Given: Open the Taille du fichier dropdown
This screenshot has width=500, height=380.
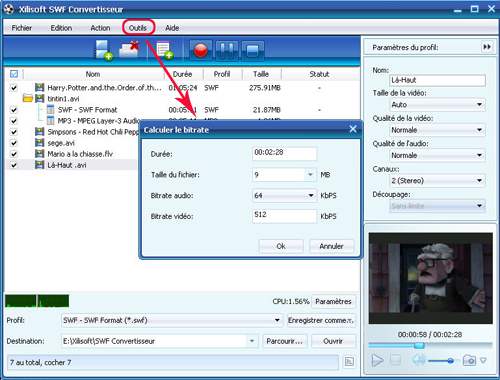Looking at the screenshot, I should tap(310, 175).
